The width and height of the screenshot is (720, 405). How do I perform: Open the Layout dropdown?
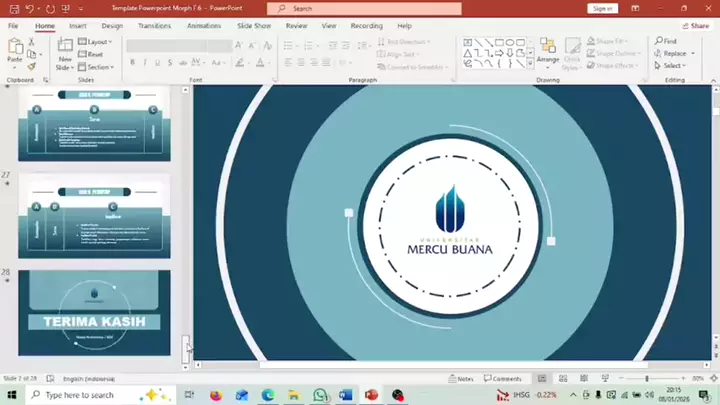point(95,42)
